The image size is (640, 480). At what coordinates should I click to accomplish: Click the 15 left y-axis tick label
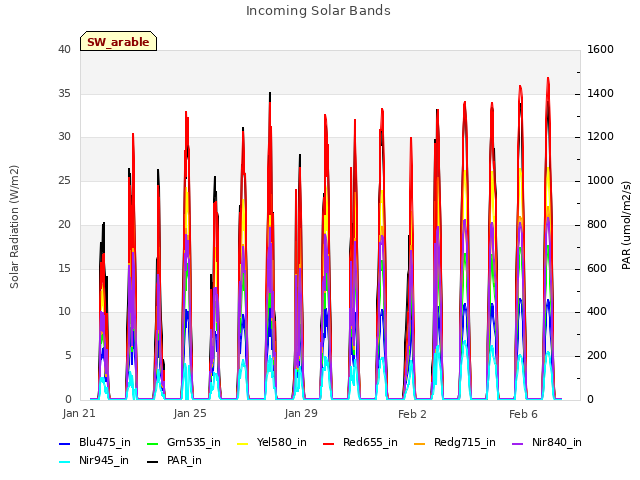(x=64, y=268)
